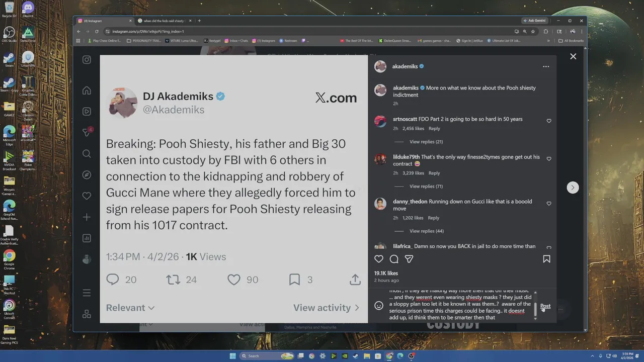Viewport: 644px width, 362px height.
Task: Reply to danny_thedon's comment
Action: click(433, 218)
